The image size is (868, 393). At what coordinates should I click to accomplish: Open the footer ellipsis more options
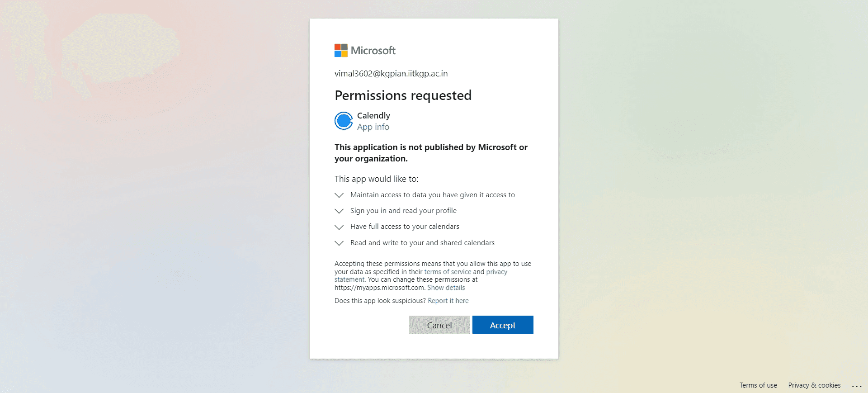pyautogui.click(x=857, y=386)
